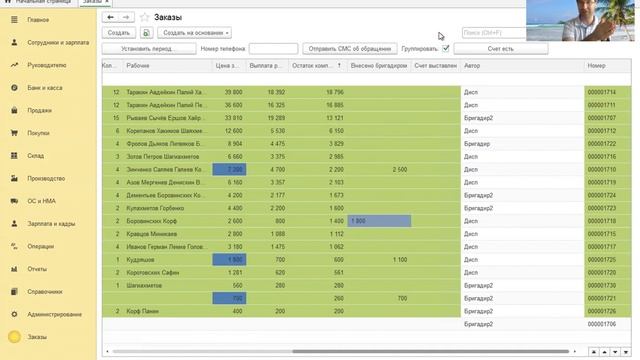Open Продажи bag icon in sidebar
Image resolution: width=640 pixels, height=360 pixels.
pyautogui.click(x=14, y=110)
